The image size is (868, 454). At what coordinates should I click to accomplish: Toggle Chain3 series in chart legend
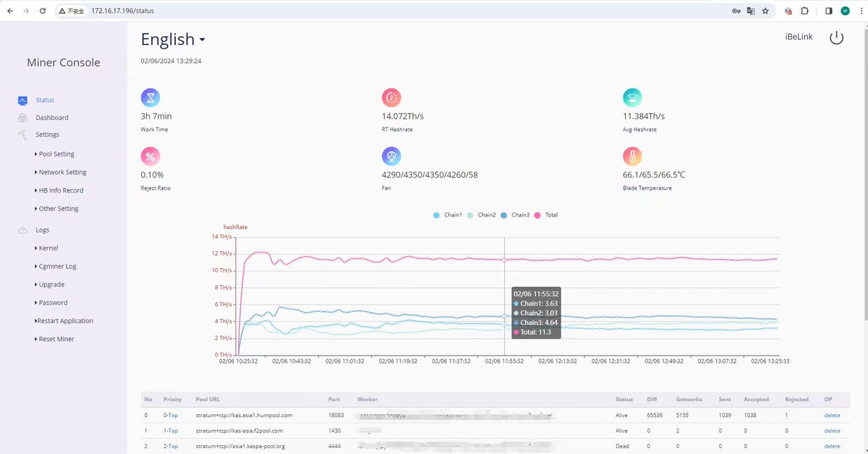click(515, 215)
